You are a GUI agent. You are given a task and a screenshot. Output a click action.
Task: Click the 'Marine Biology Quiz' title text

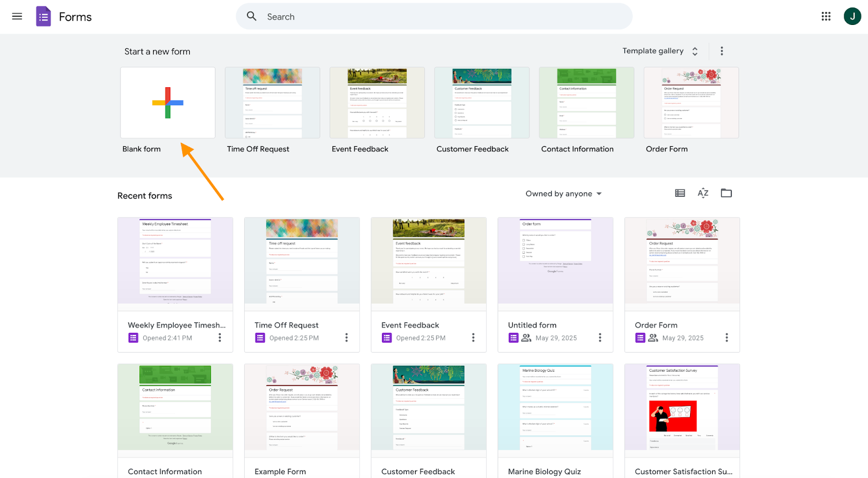tap(545, 471)
